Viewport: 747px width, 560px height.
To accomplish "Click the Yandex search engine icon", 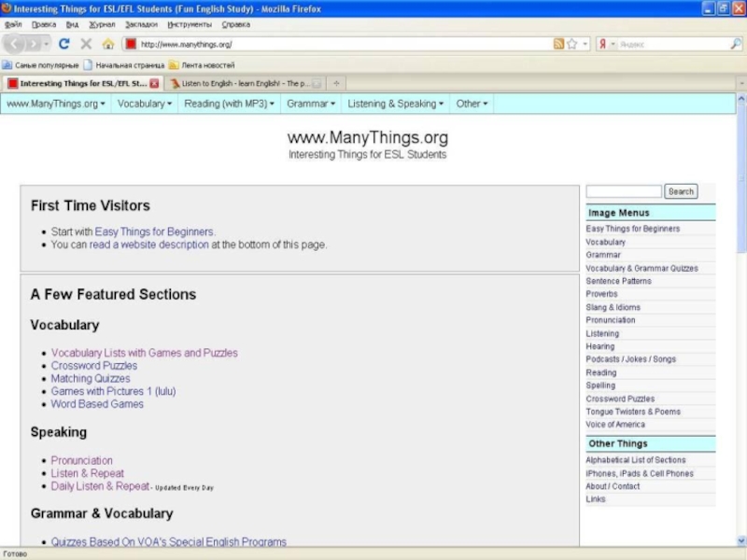I will click(x=602, y=44).
